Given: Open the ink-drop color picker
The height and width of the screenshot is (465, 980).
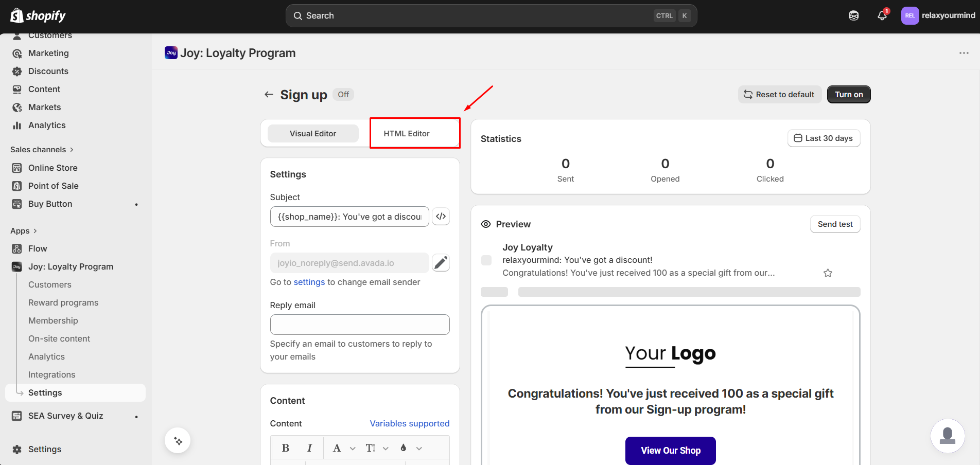Looking at the screenshot, I should click(411, 448).
